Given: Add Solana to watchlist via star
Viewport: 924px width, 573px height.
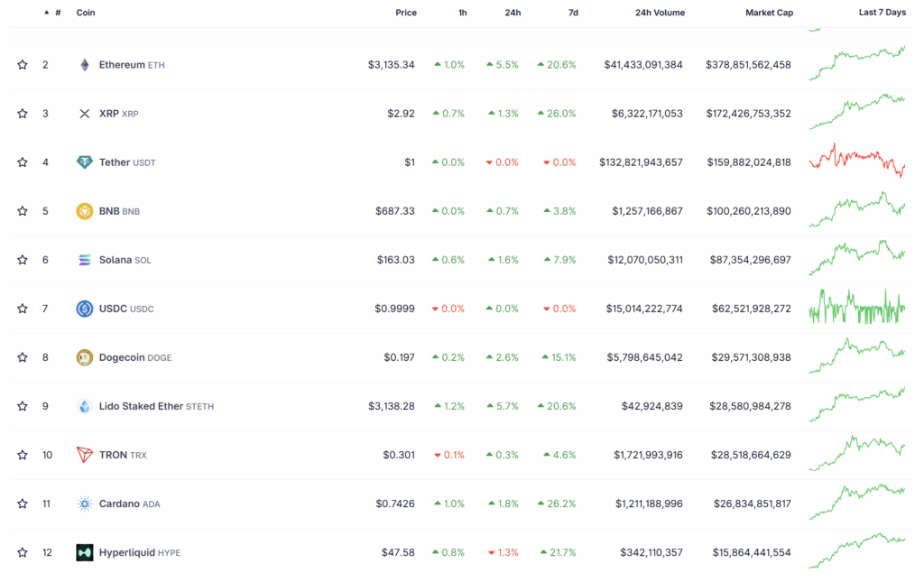Looking at the screenshot, I should [x=23, y=260].
